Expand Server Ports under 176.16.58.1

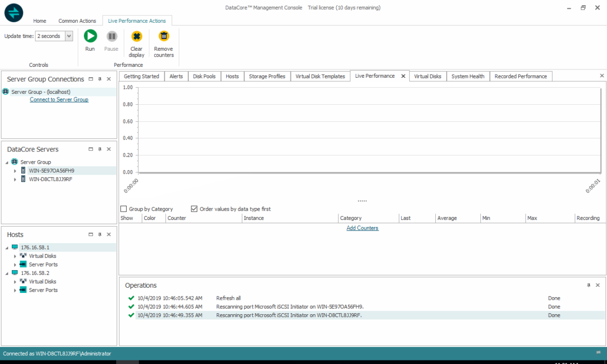15,264
